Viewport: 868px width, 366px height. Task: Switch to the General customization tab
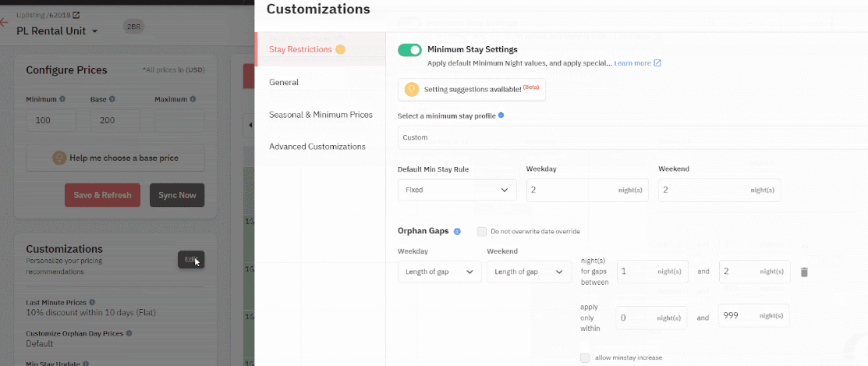point(284,82)
